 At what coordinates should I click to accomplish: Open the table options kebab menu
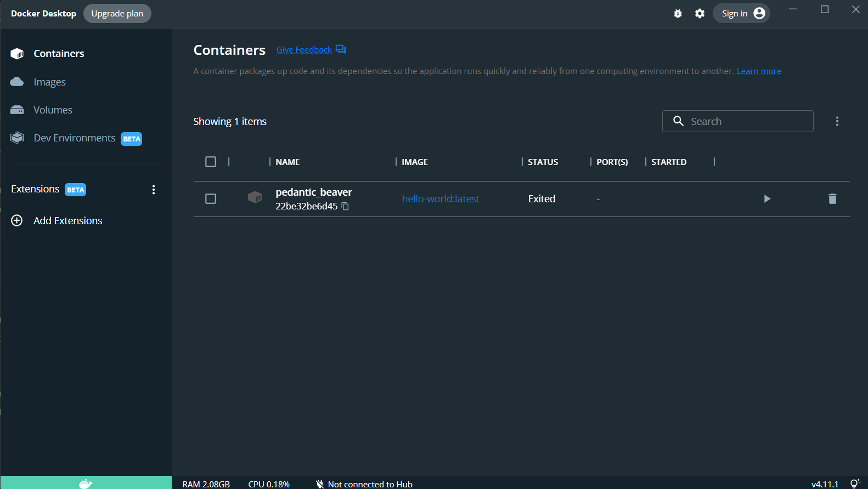point(837,121)
